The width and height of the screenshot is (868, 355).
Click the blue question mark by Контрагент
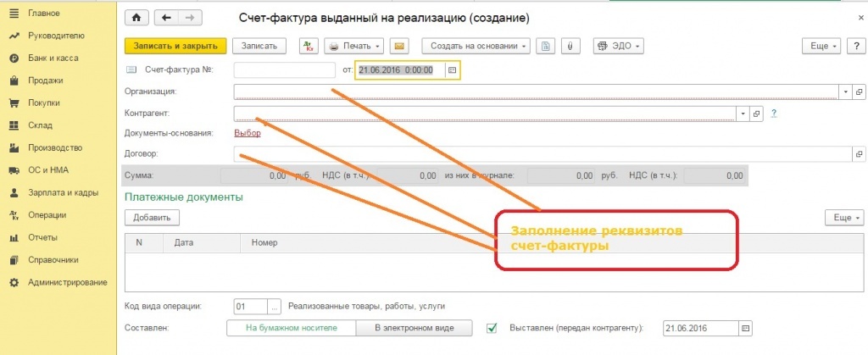pos(775,114)
